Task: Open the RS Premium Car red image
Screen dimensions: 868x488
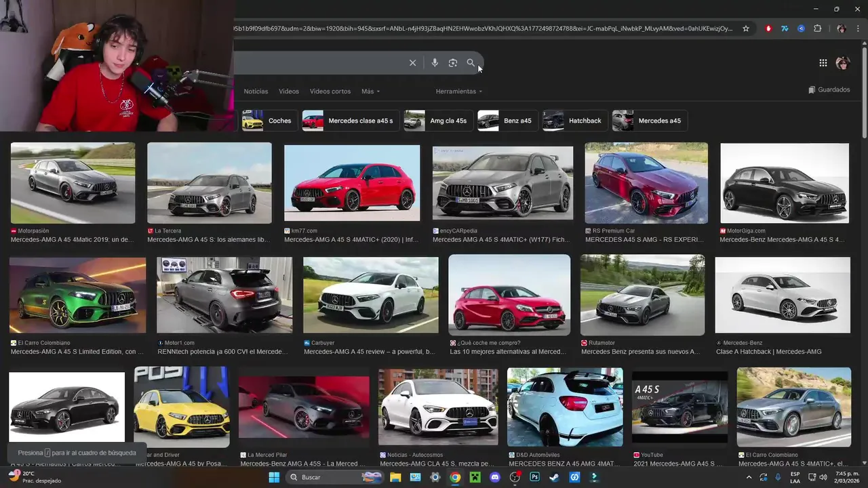Action: 646,183
